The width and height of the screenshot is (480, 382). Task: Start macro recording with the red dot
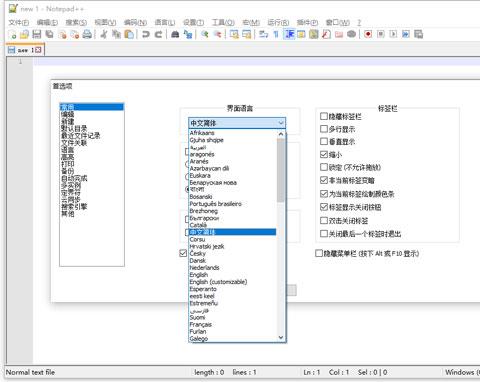(368, 34)
